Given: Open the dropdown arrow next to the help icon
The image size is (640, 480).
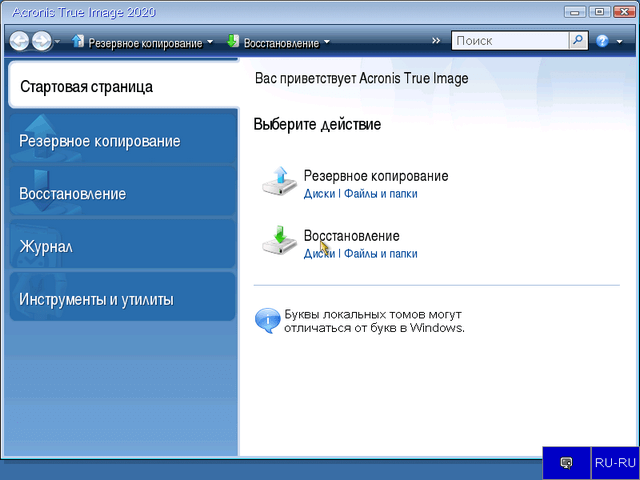Looking at the screenshot, I should pos(619,43).
